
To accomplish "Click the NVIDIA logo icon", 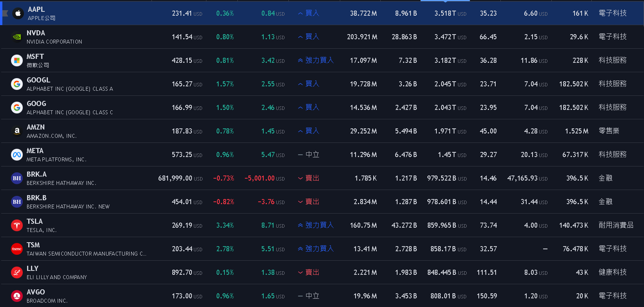I will 17,37.
